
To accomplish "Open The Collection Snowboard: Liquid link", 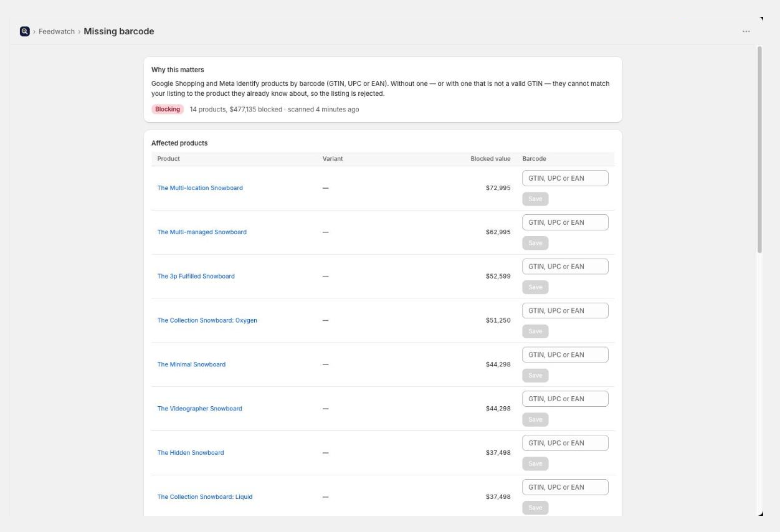I will (x=204, y=497).
